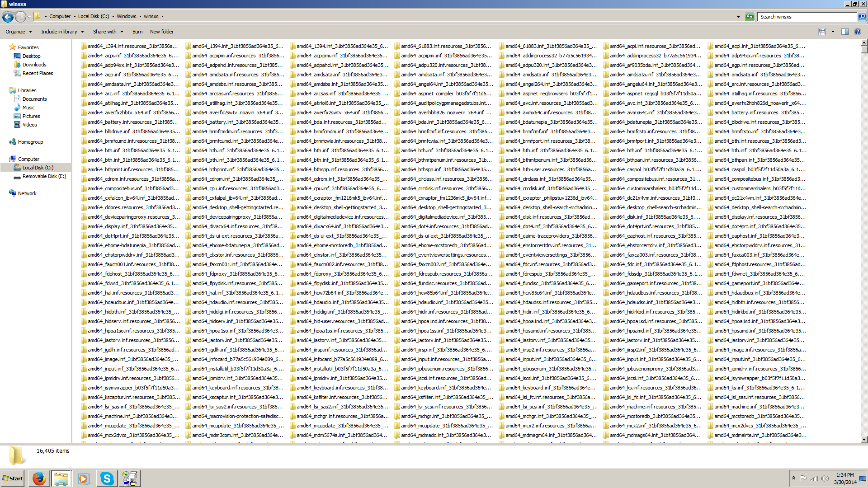Screen dimensions: 868x488
Task: Select folder amd64_1394.inf.resources_31bf3856a...
Action: tap(129, 46)
